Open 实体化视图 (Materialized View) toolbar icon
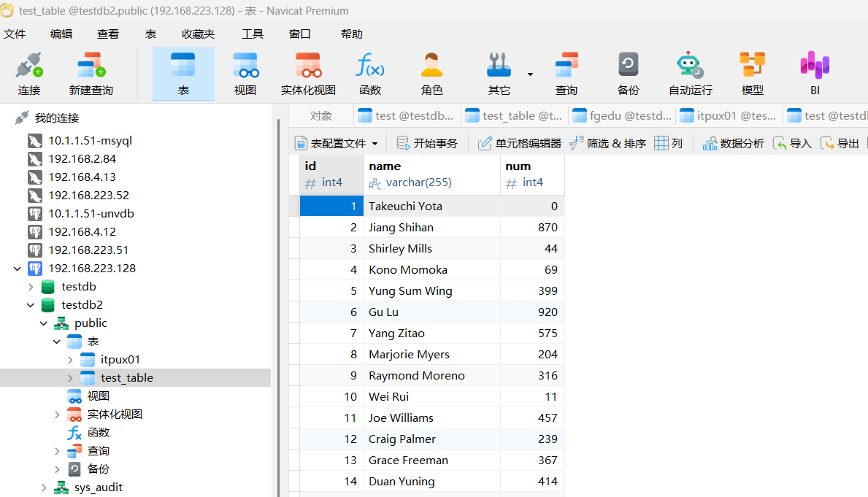Screen dimensions: 868x497 tap(308, 73)
